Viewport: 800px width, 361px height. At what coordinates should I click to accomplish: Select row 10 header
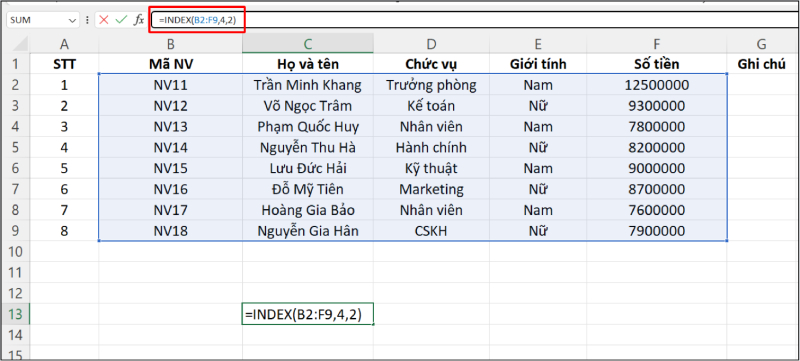pyautogui.click(x=15, y=252)
